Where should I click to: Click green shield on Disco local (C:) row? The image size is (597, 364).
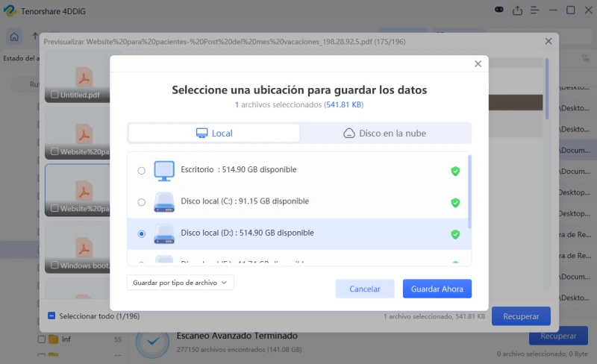click(455, 203)
